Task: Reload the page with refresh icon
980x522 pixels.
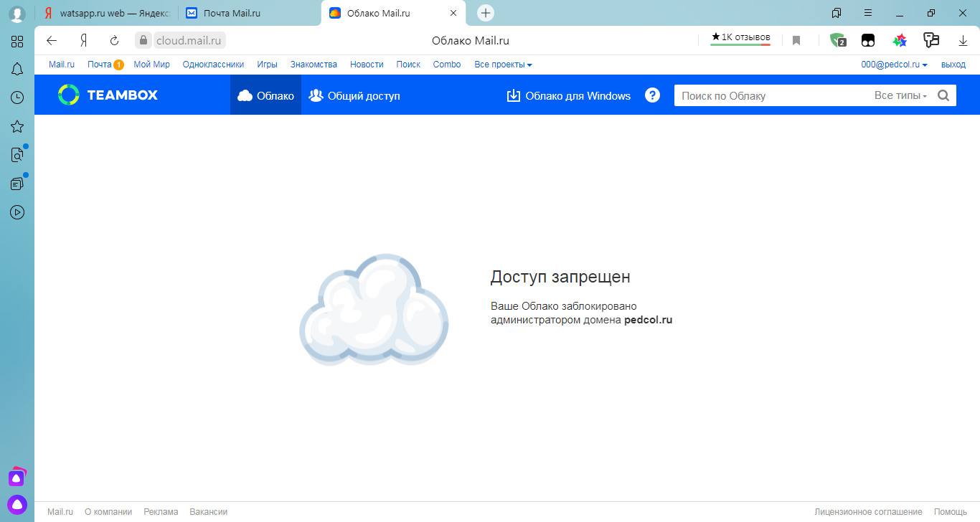Action: (114, 40)
